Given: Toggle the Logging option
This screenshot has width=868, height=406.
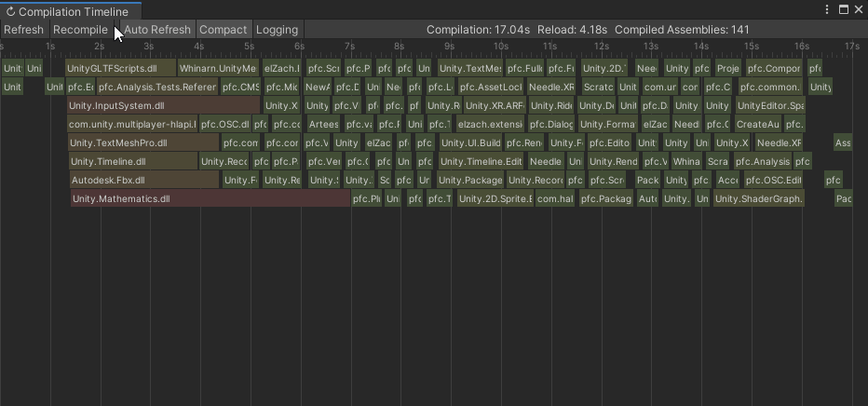Looking at the screenshot, I should click(x=277, y=30).
